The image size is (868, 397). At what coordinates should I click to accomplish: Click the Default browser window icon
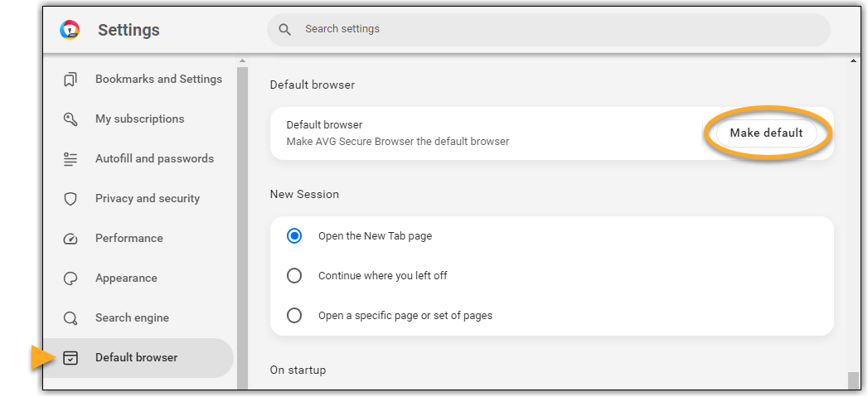pyautogui.click(x=70, y=358)
